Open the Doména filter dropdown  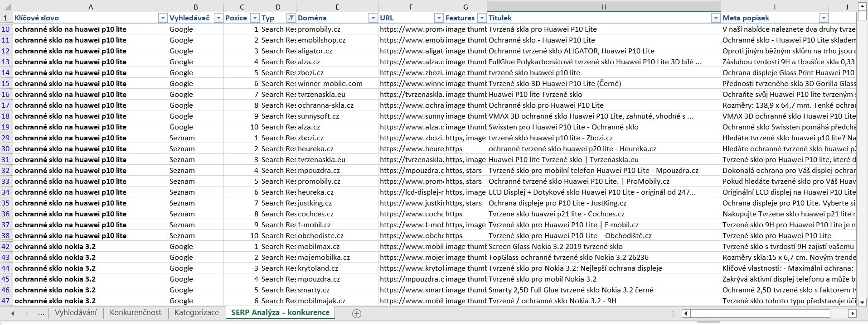pos(373,18)
